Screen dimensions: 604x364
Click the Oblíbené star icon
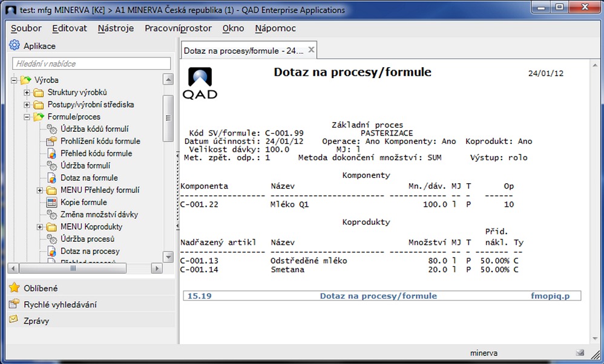point(15,287)
